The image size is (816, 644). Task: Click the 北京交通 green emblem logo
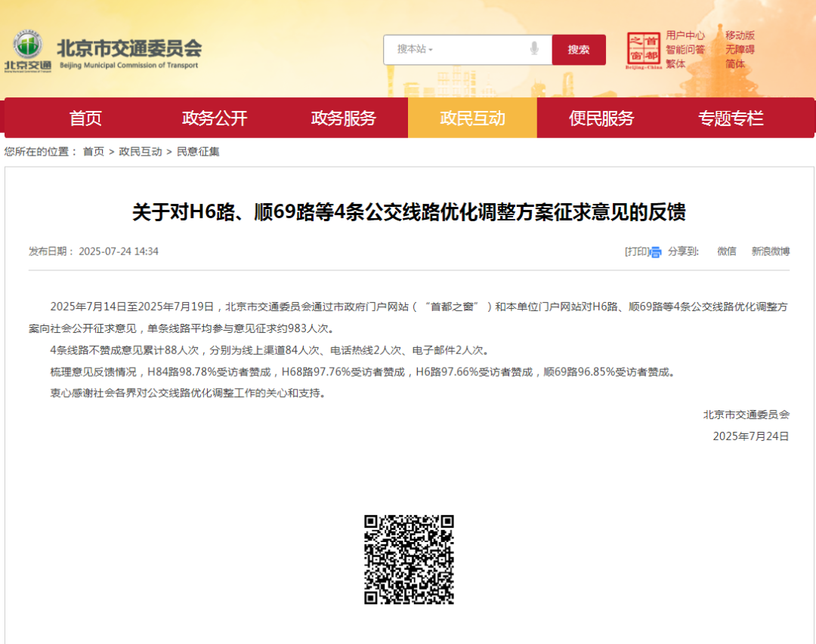(x=28, y=50)
